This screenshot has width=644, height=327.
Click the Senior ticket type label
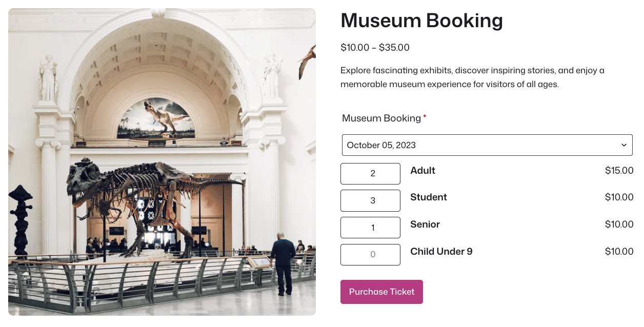[x=425, y=224]
